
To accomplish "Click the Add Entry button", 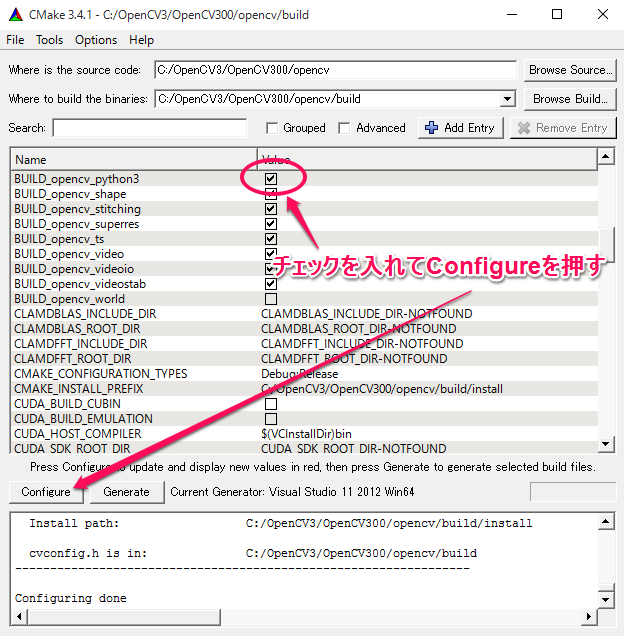I will [460, 128].
